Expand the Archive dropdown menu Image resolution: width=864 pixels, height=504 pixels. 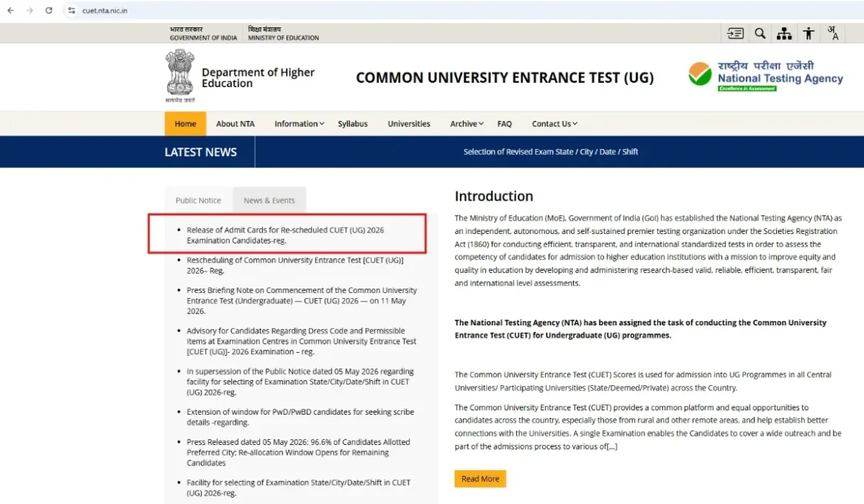pos(467,124)
